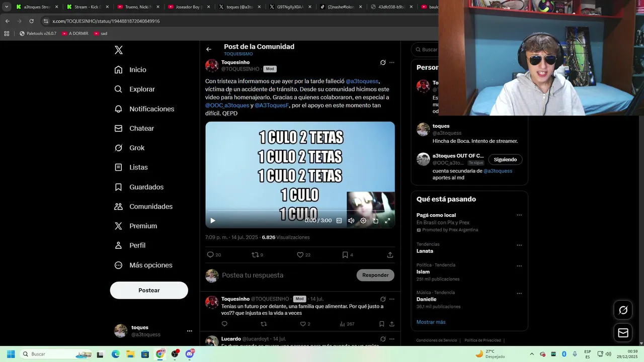Like the main post with 22 likes

(x=303, y=255)
